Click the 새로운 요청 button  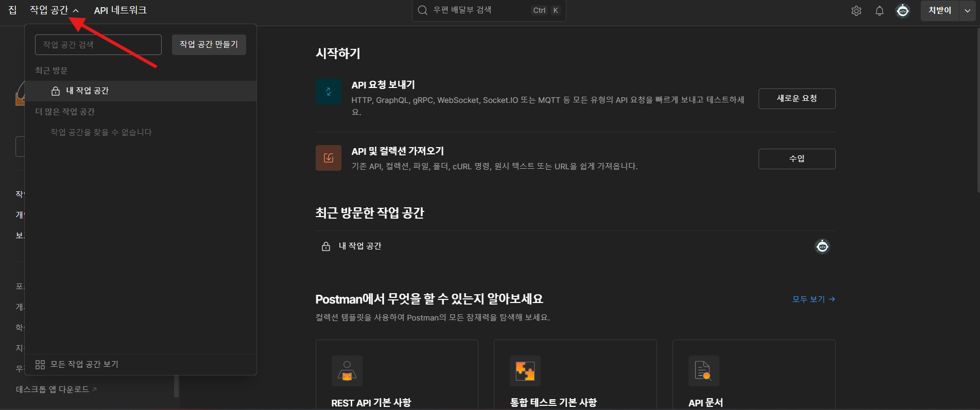[x=797, y=99]
